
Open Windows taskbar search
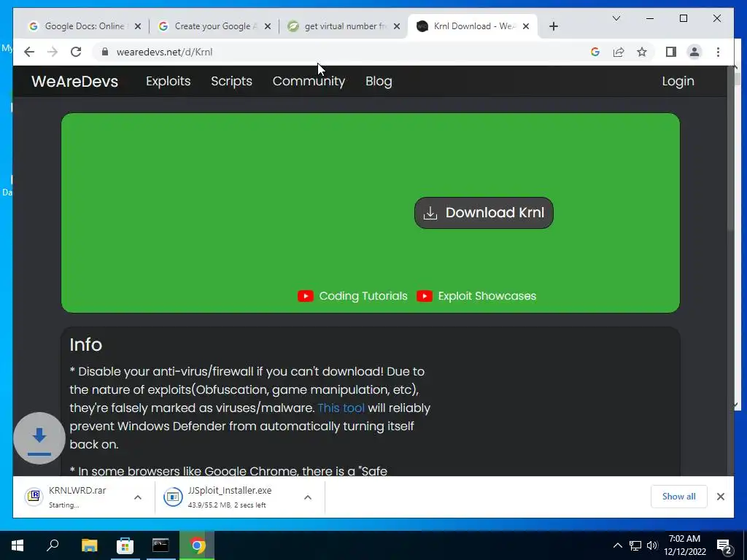pos(53,545)
